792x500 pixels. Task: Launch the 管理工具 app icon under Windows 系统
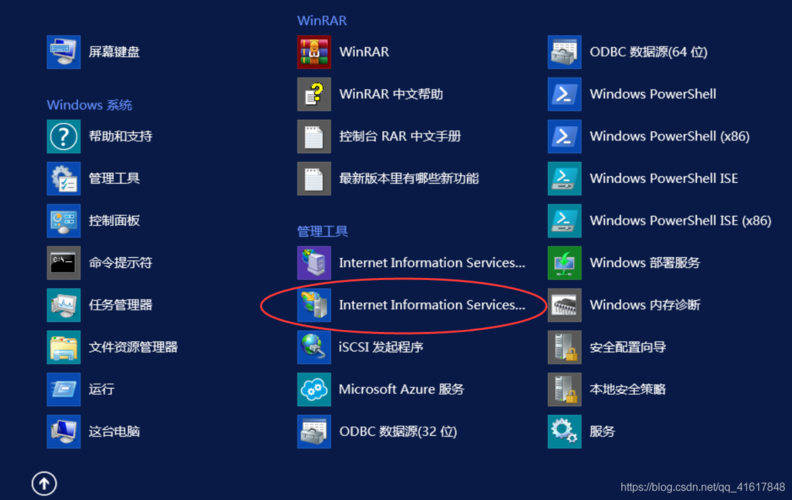[64, 178]
